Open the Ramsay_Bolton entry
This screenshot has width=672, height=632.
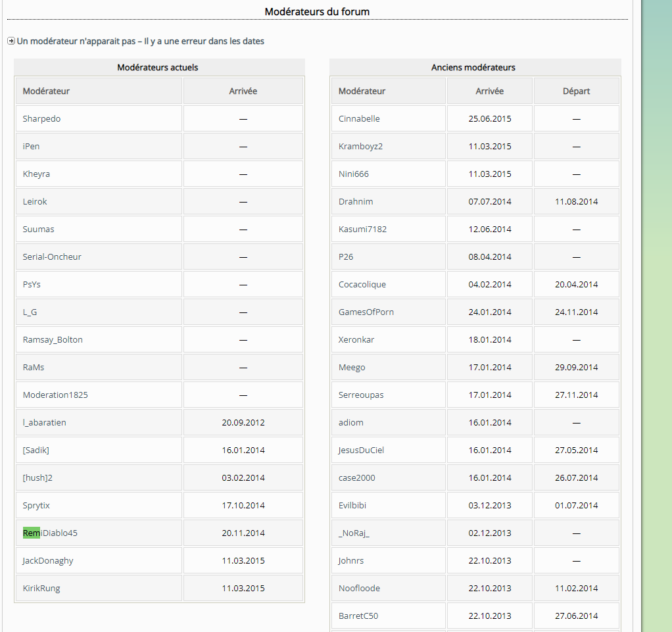[53, 339]
